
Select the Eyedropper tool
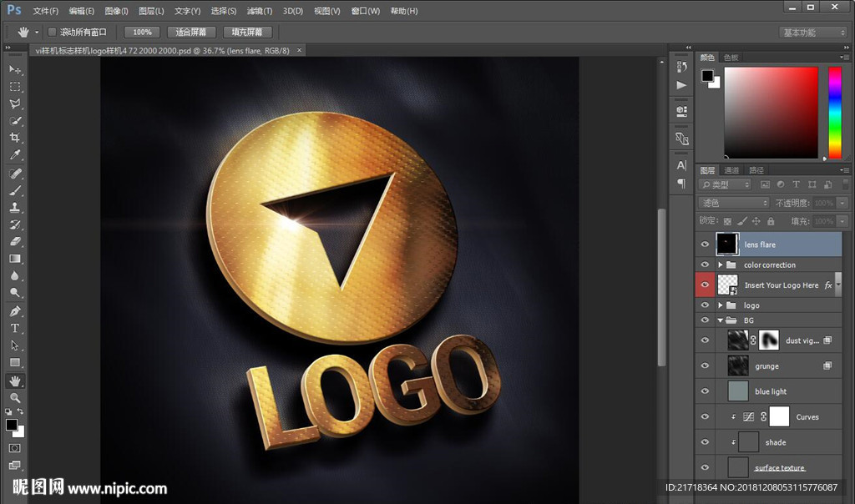click(x=15, y=156)
